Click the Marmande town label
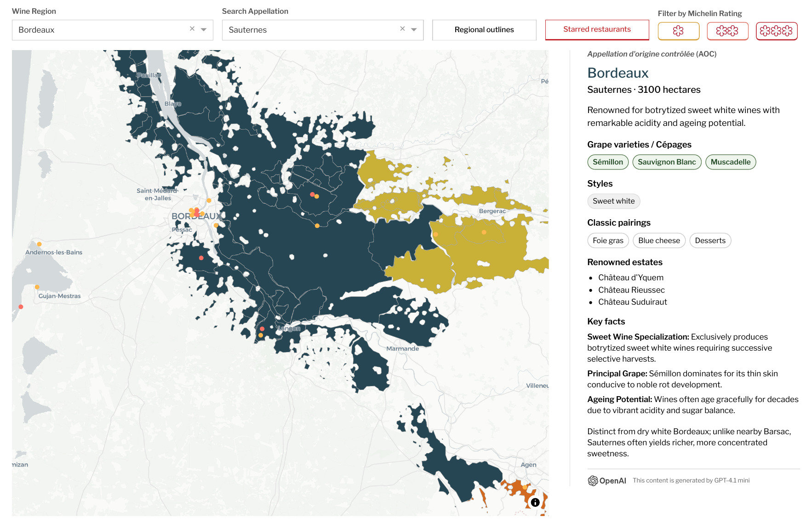 402,348
